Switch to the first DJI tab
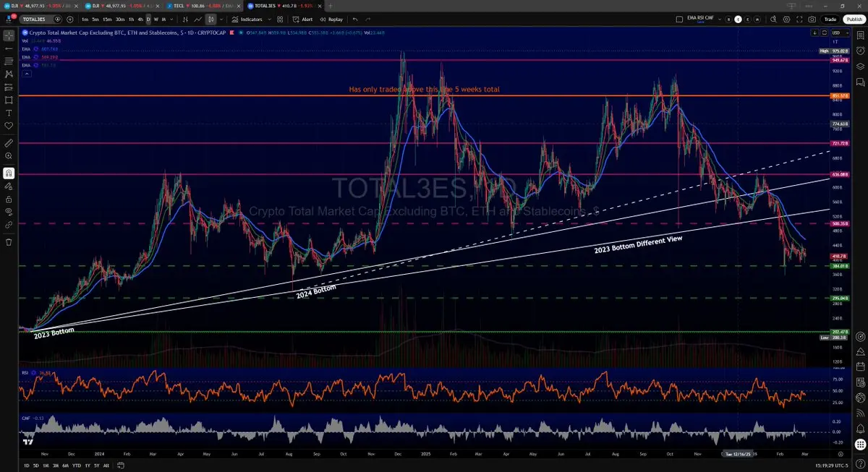Image resolution: width=868 pixels, height=472 pixels. (41, 5)
